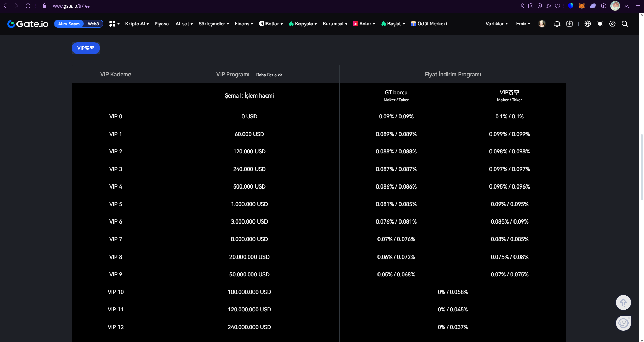
Task: Open the support chat face icon
Action: pyautogui.click(x=623, y=323)
